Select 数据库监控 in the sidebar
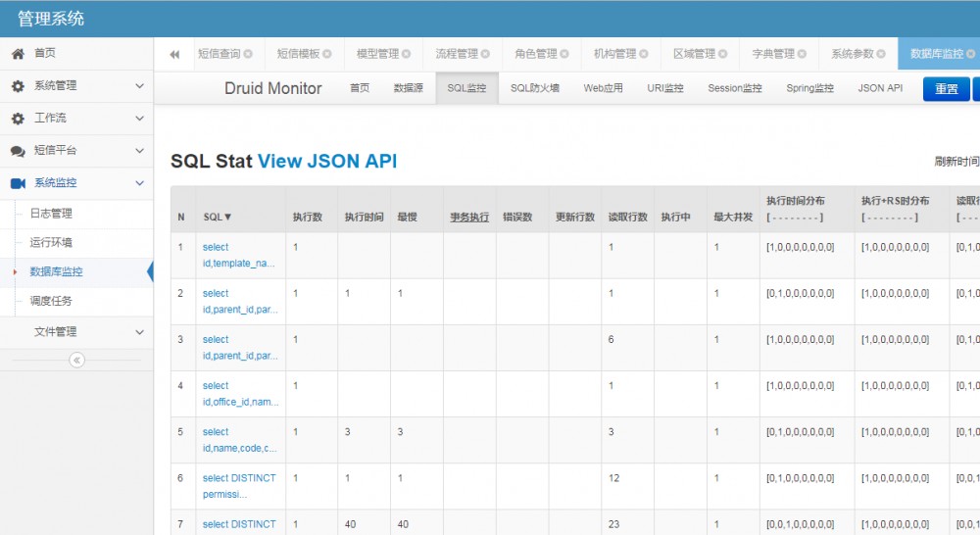The width and height of the screenshot is (980, 535). pos(56,271)
